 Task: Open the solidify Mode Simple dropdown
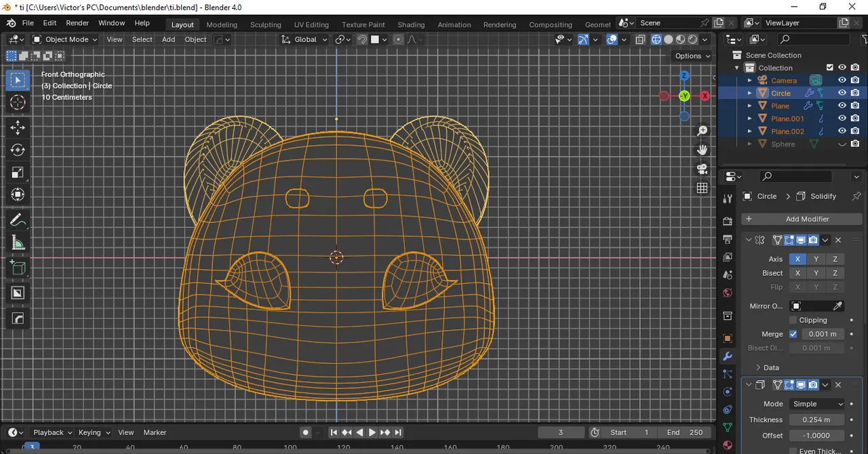point(817,404)
